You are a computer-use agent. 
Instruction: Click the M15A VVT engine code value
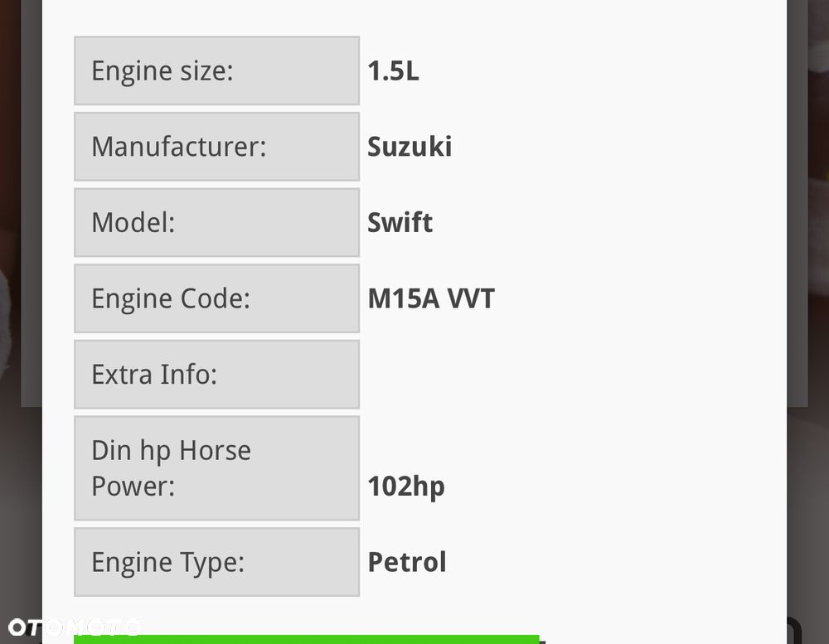click(x=431, y=298)
